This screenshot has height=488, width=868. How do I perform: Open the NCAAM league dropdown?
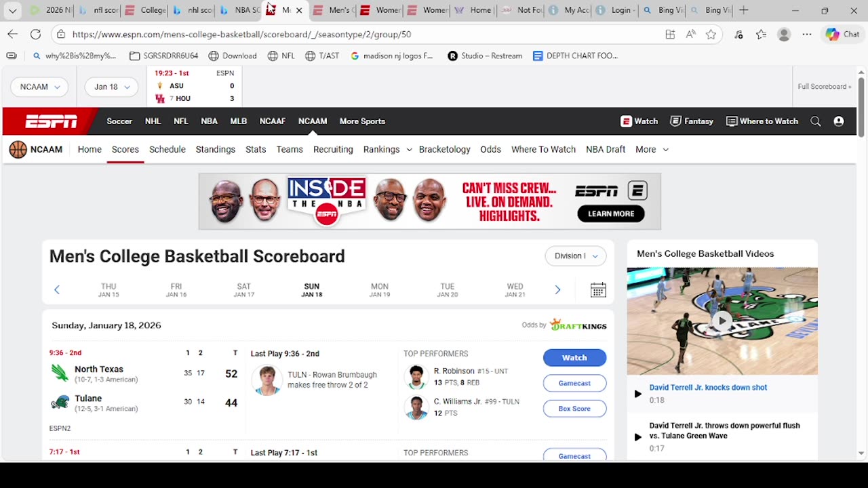[x=40, y=87]
